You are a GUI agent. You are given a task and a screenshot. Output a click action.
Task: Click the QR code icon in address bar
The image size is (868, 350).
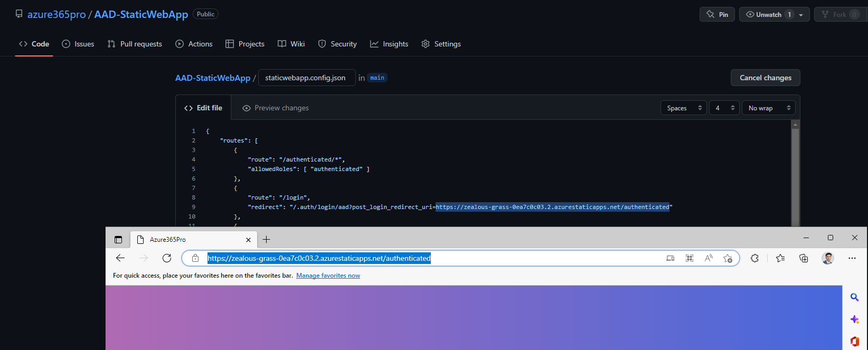point(690,258)
